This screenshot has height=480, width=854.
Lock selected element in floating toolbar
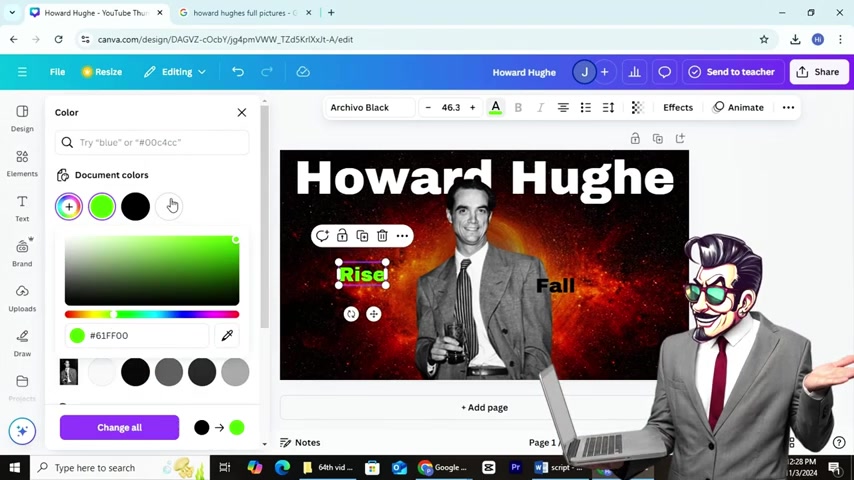342,235
